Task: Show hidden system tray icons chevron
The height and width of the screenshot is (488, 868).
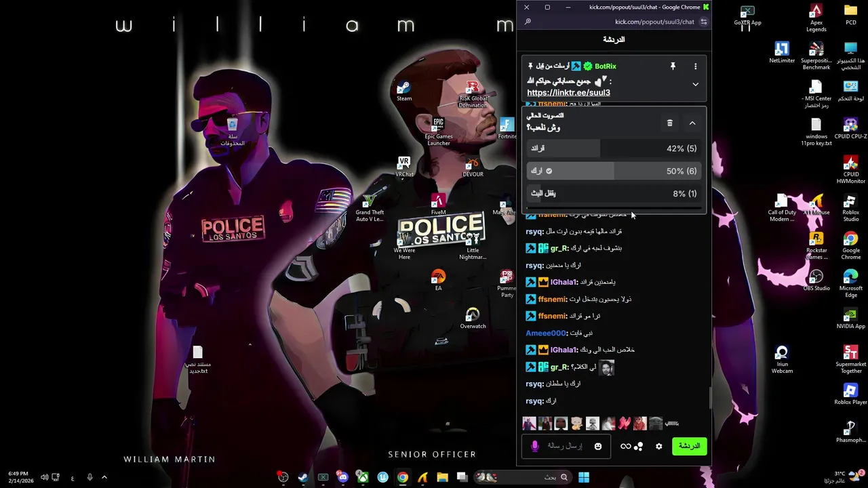Action: pyautogui.click(x=104, y=477)
